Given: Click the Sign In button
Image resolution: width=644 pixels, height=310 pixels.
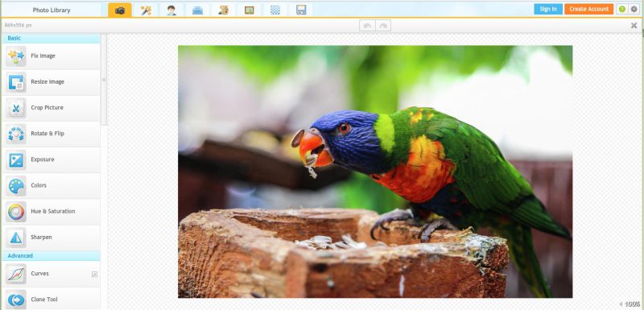Looking at the screenshot, I should (x=548, y=9).
